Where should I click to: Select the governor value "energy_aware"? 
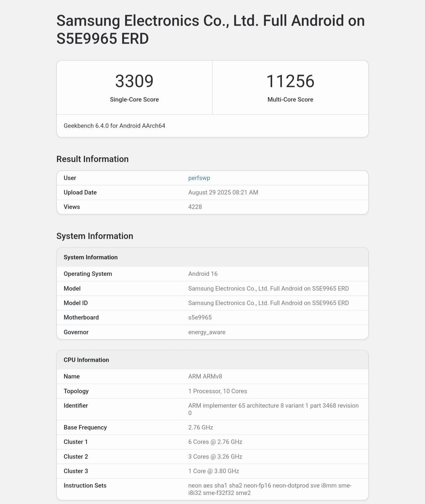click(207, 332)
